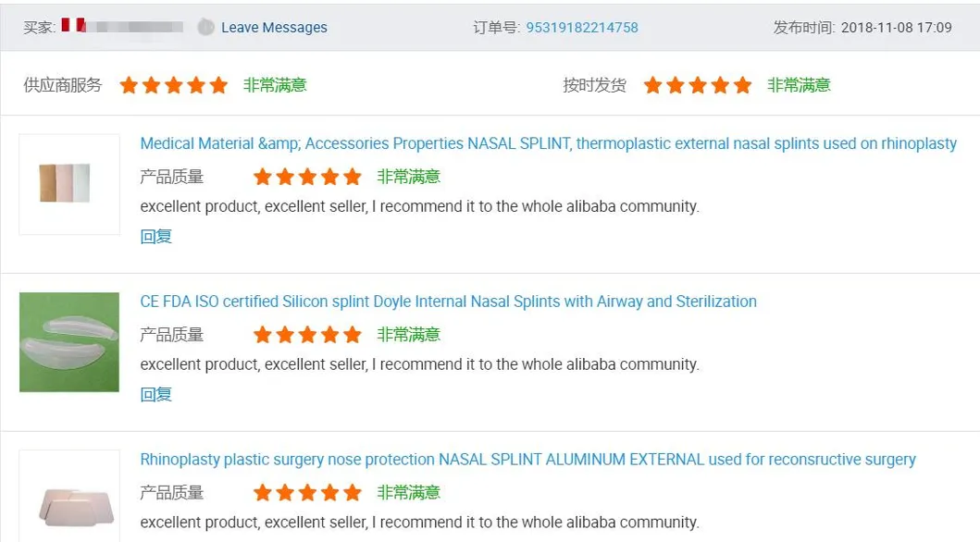Click last star of 按时发货 rating
This screenshot has height=542, width=980.
pyautogui.click(x=742, y=86)
